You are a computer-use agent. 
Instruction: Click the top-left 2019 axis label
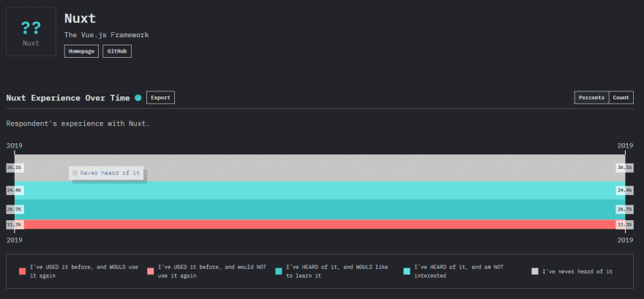15,145
